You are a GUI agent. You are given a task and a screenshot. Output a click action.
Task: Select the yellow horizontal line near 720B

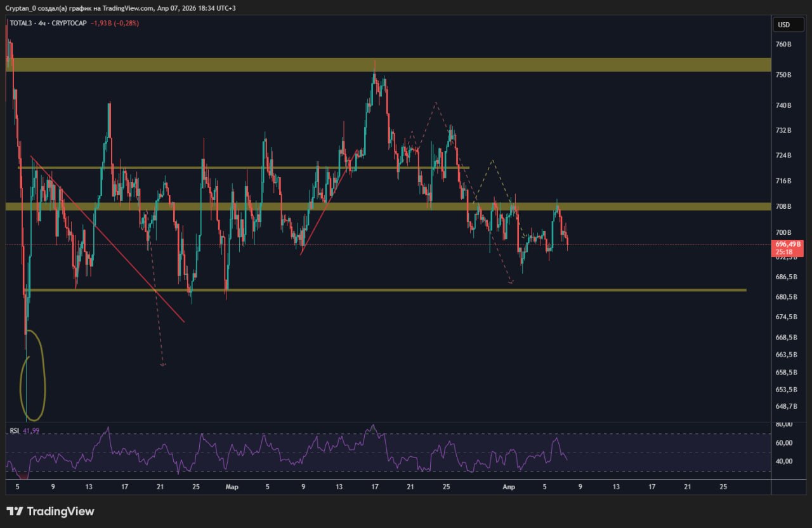(190, 168)
